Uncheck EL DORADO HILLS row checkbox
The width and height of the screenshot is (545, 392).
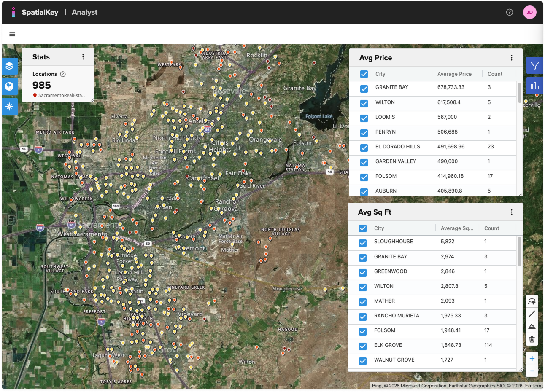(364, 148)
